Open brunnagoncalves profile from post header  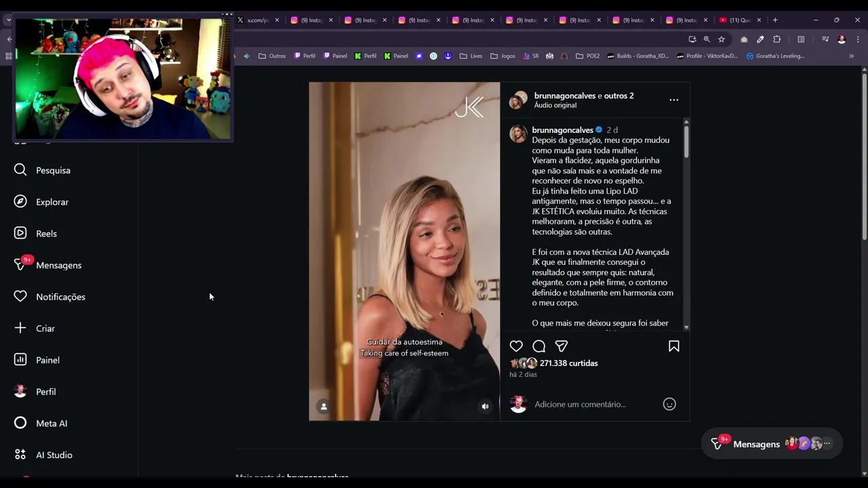point(564,96)
